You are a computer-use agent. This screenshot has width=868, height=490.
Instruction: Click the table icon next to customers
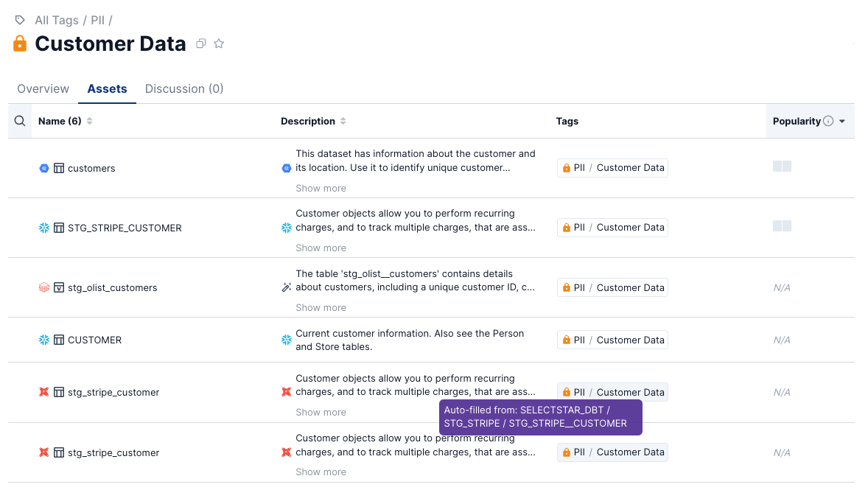click(59, 168)
